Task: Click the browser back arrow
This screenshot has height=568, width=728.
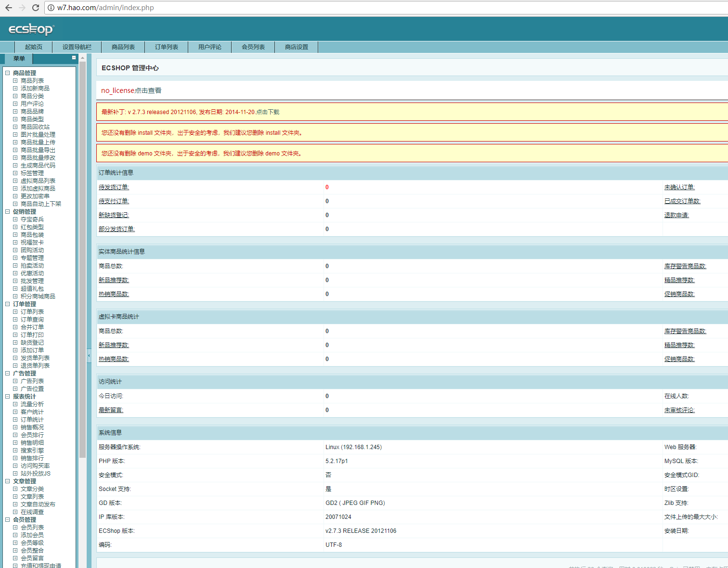Action: [9, 8]
